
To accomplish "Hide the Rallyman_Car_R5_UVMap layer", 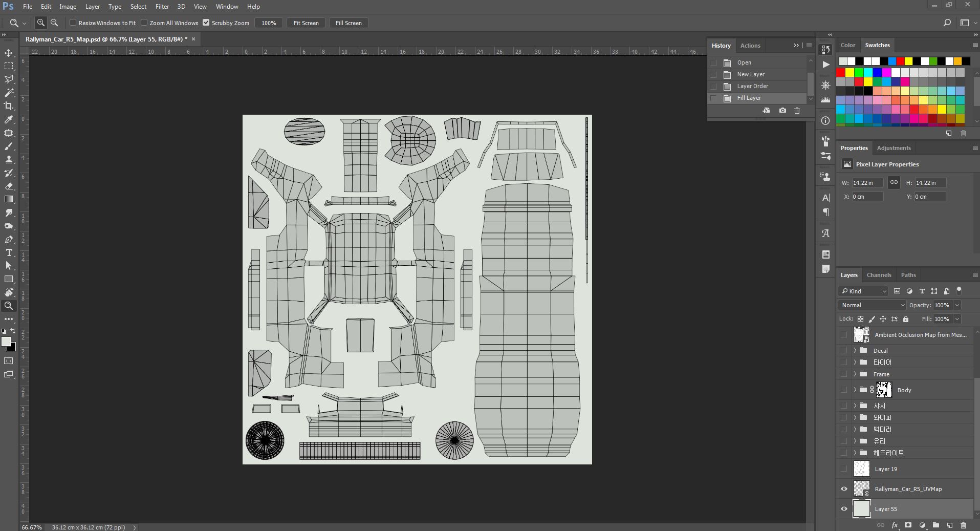I will 844,489.
